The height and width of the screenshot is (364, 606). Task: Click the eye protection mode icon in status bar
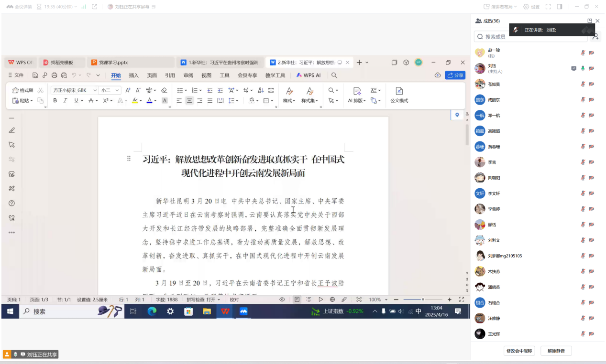click(282, 300)
